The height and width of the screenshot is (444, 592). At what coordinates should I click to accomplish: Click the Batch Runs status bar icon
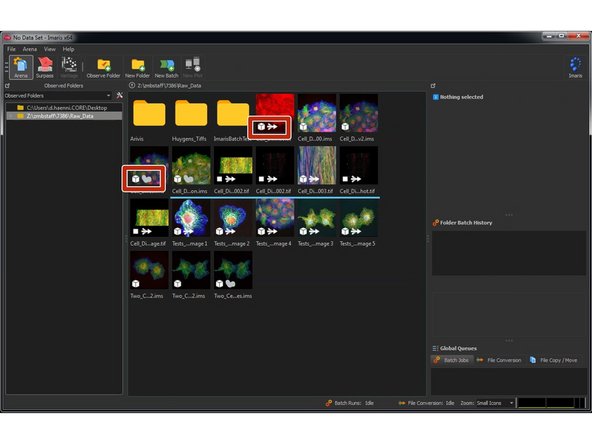click(x=328, y=403)
